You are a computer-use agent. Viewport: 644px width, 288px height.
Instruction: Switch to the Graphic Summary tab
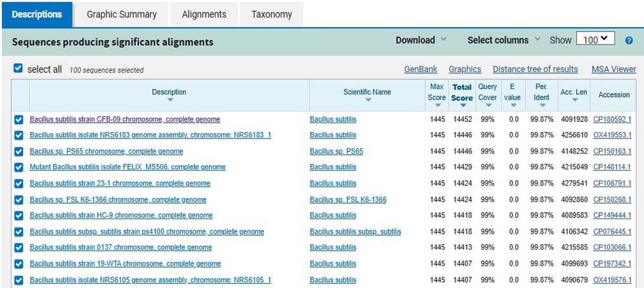click(x=121, y=14)
